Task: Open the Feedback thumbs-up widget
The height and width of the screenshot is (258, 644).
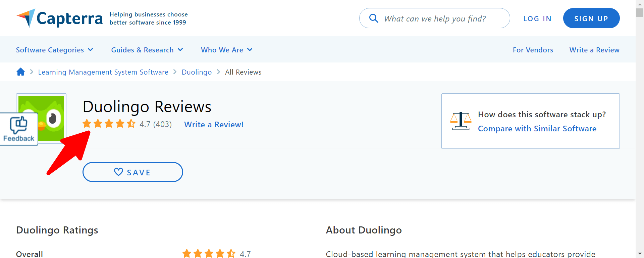Action: 19,129
